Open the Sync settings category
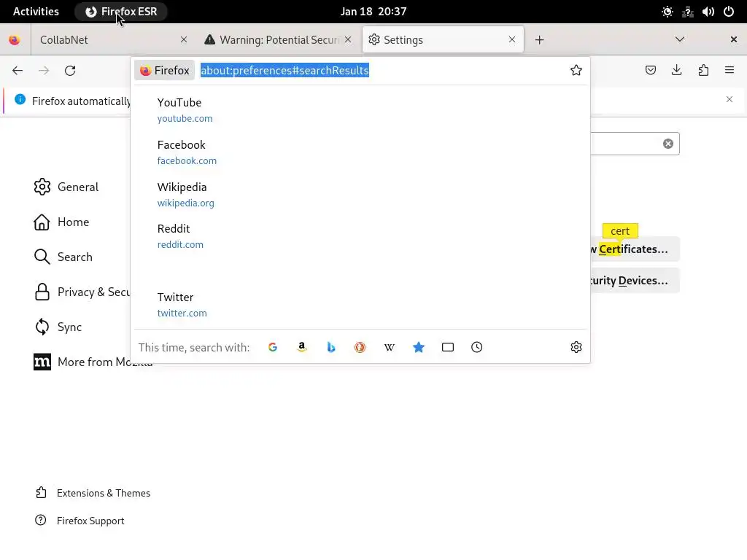This screenshot has height=560, width=747. 58,327
